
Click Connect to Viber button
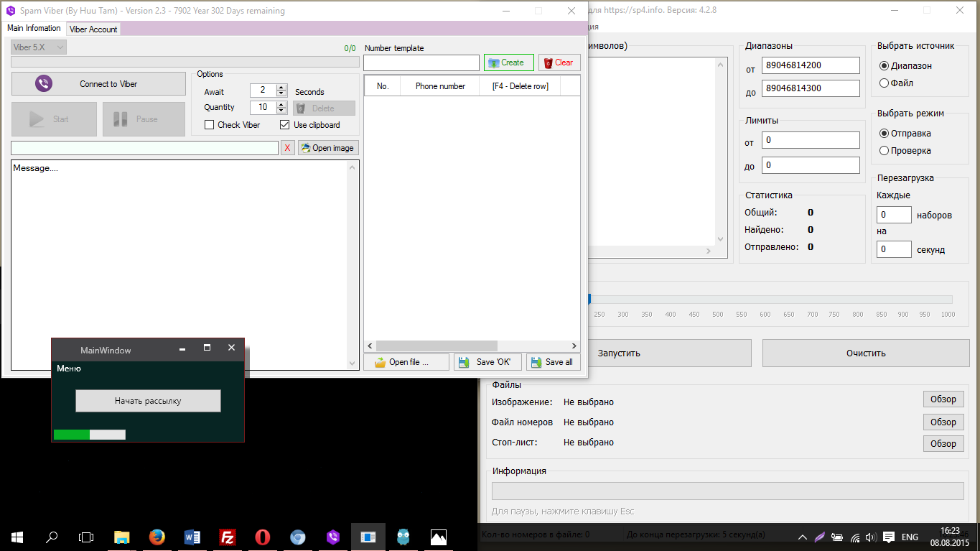pyautogui.click(x=98, y=84)
